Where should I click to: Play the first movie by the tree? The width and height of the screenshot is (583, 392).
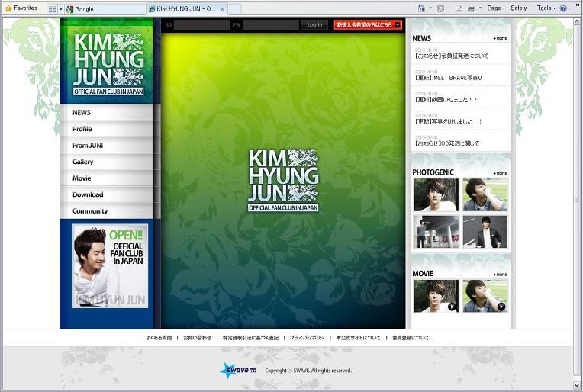[436, 296]
